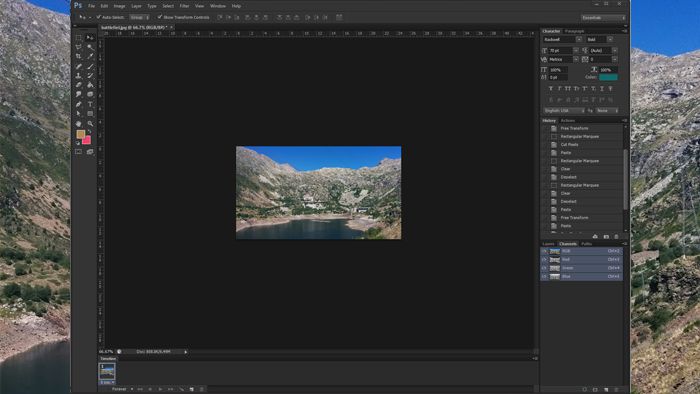Select the Clone Stamp tool
700x394 pixels.
pos(79,75)
